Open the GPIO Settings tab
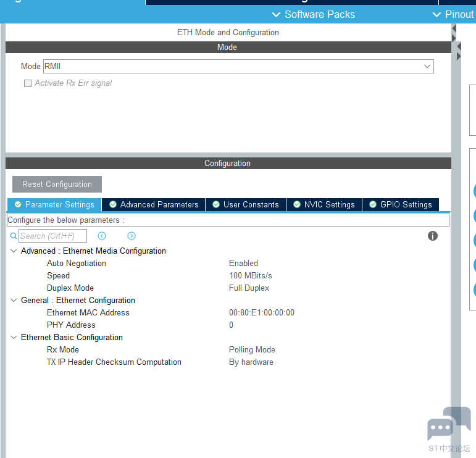The height and width of the screenshot is (458, 476). pos(400,204)
